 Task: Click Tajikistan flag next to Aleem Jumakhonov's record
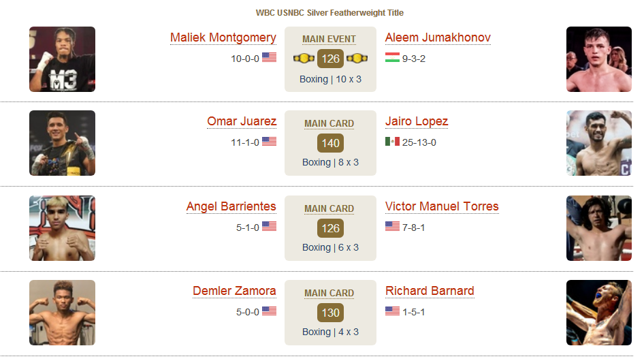tap(392, 57)
